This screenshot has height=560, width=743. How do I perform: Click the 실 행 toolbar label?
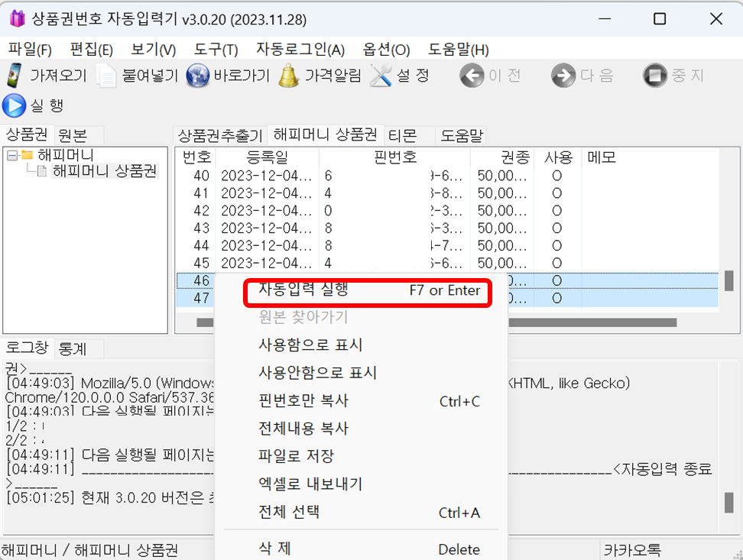pyautogui.click(x=47, y=105)
